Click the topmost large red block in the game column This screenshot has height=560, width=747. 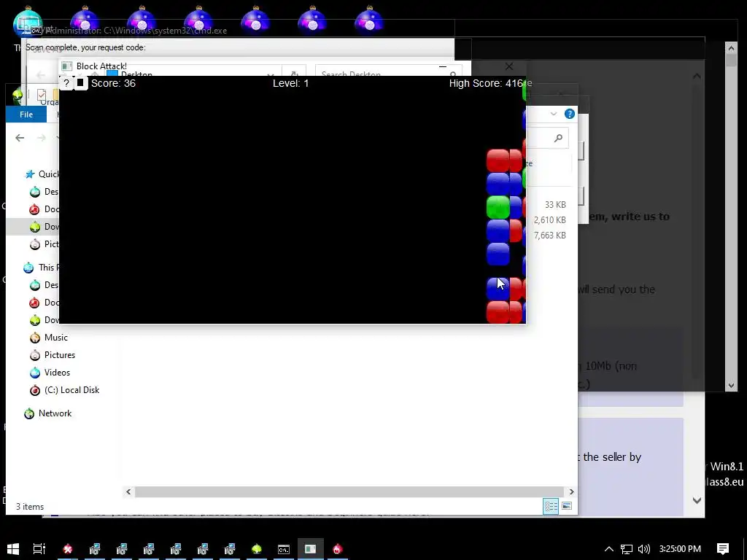[x=498, y=160]
